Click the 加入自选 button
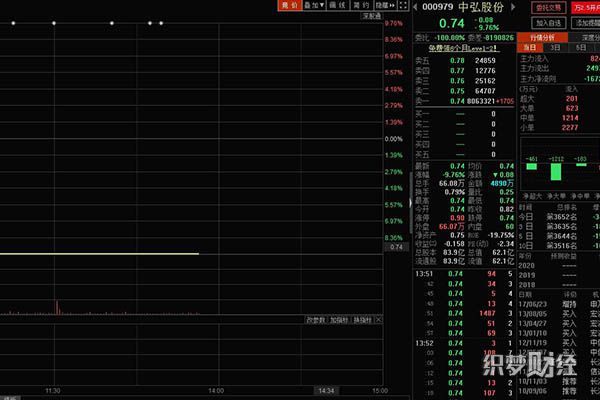This screenshot has height=400, width=600. [547, 21]
